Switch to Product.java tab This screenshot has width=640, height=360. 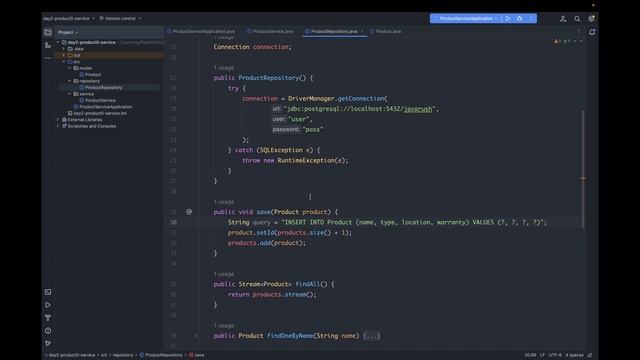(x=385, y=31)
